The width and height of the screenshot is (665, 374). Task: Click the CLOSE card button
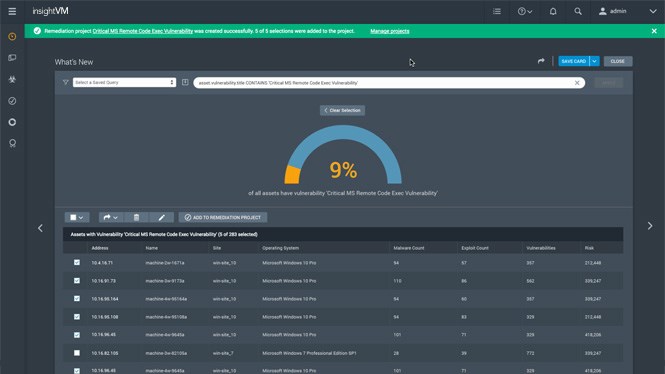618,61
